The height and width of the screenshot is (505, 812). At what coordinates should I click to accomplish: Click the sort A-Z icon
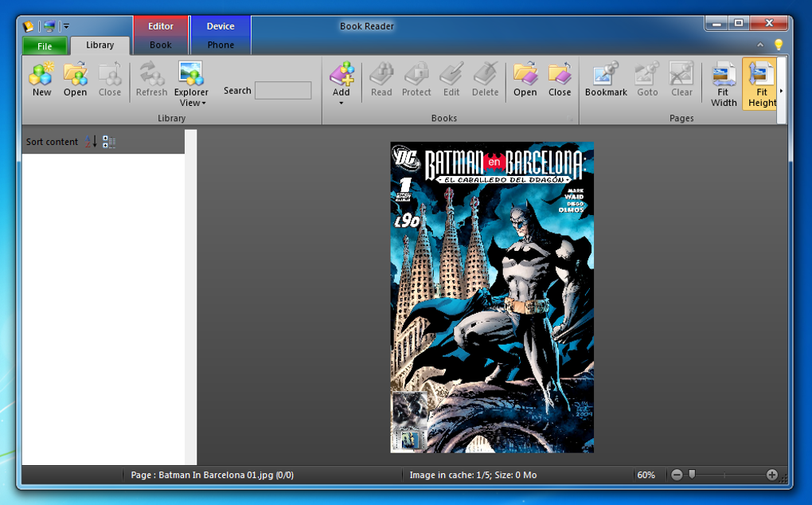tap(91, 142)
